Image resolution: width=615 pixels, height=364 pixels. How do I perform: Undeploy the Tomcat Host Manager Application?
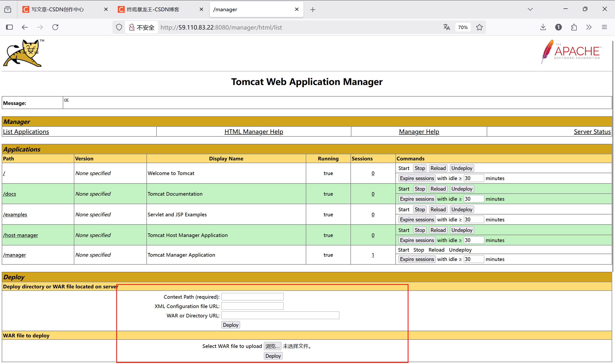tap(462, 230)
